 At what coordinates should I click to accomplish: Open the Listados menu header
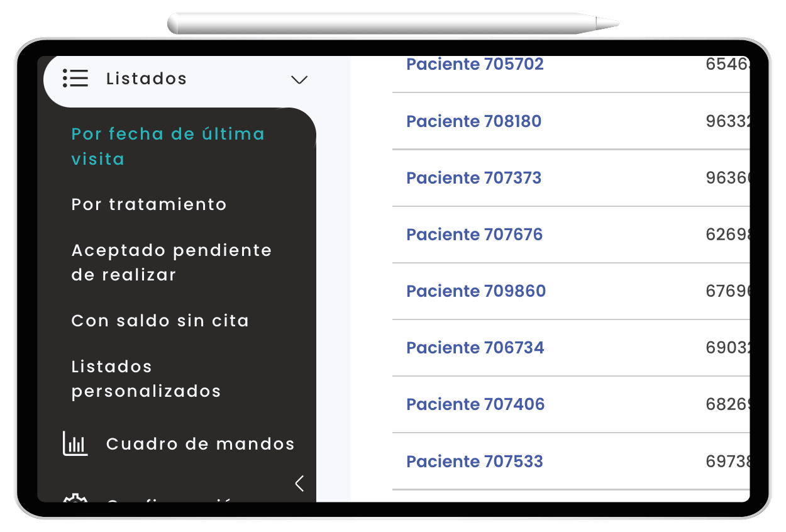(147, 79)
